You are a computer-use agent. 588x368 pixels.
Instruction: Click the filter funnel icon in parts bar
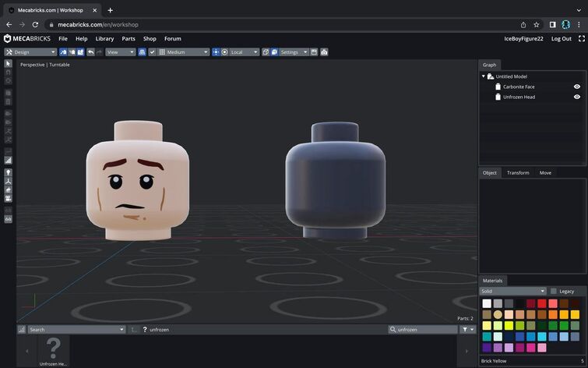point(465,329)
